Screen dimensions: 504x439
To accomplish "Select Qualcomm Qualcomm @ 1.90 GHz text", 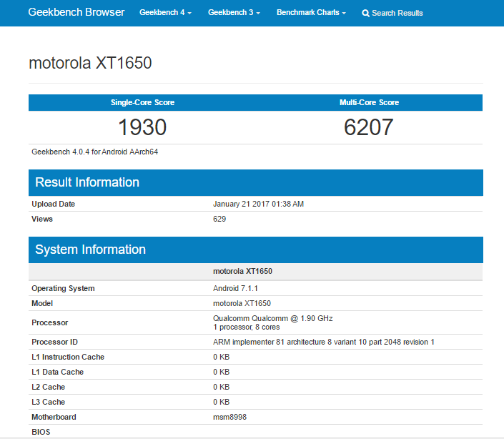I will click(273, 318).
